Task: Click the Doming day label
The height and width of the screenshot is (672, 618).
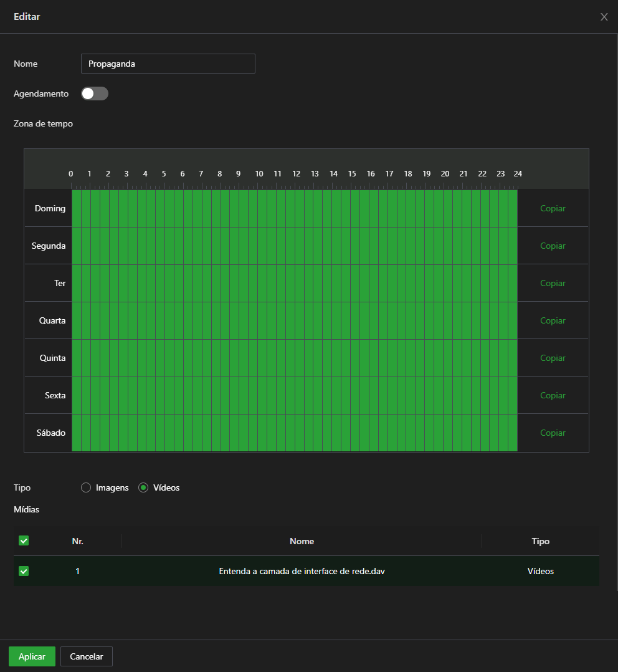Action: coord(50,208)
